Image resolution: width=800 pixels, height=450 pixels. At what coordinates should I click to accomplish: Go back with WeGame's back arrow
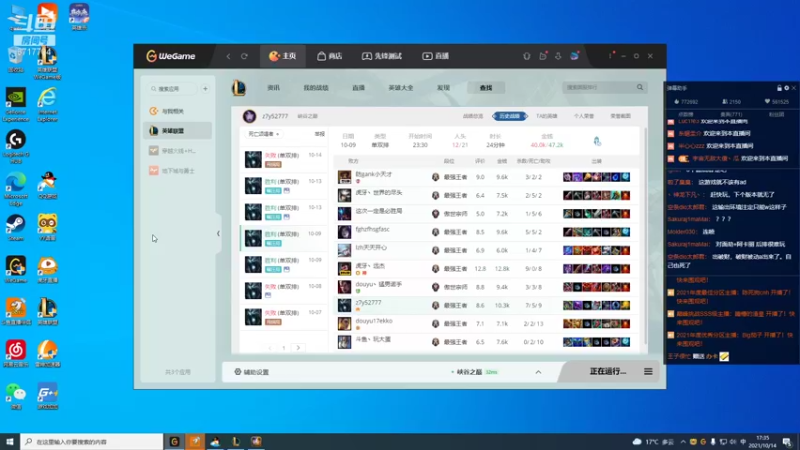(x=228, y=56)
